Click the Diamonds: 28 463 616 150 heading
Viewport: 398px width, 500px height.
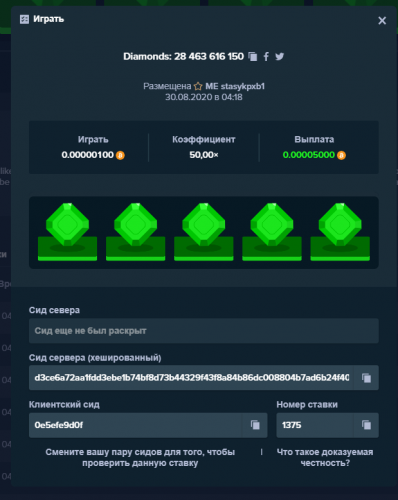point(183,57)
